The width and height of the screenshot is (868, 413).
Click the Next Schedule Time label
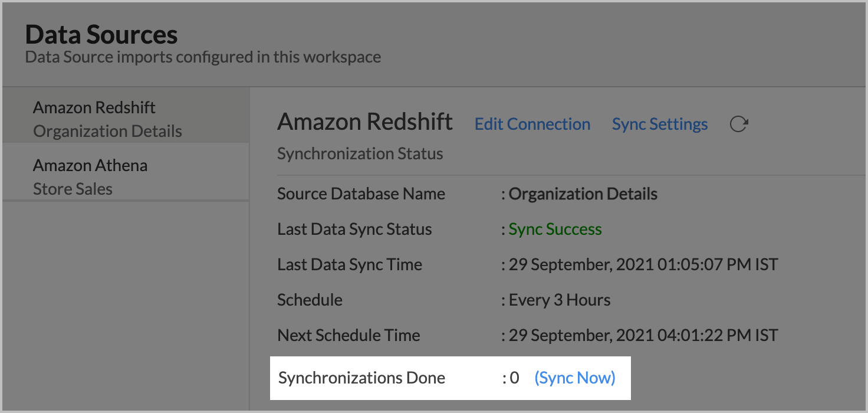click(348, 335)
